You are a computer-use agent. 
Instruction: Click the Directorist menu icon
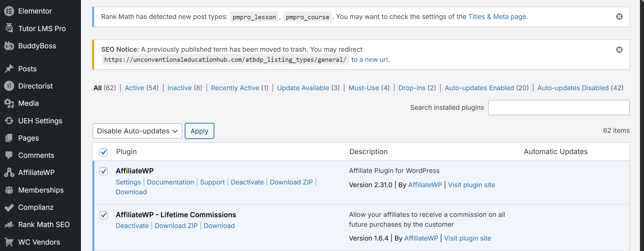click(x=9, y=86)
